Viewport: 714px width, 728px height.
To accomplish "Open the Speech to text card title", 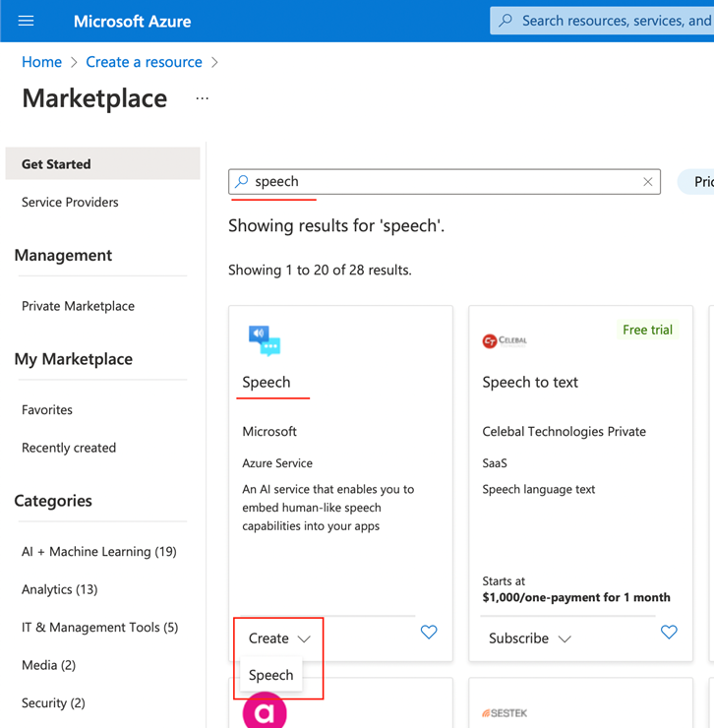I will [x=530, y=382].
